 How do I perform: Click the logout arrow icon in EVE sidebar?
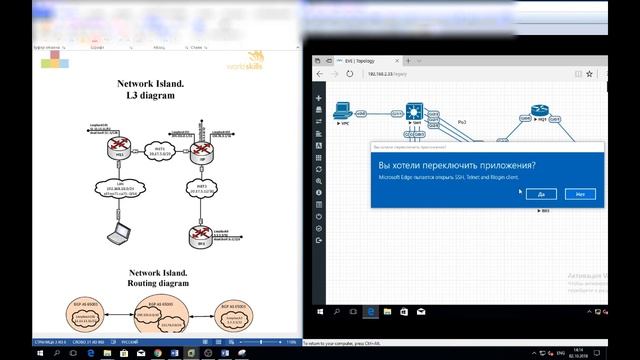(x=319, y=240)
